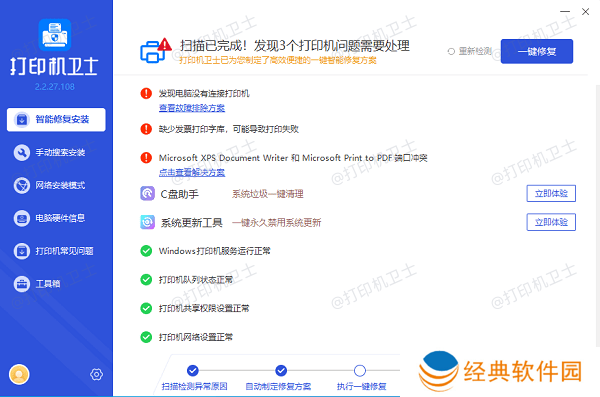Click the 智能修复安装 icon

[22, 120]
